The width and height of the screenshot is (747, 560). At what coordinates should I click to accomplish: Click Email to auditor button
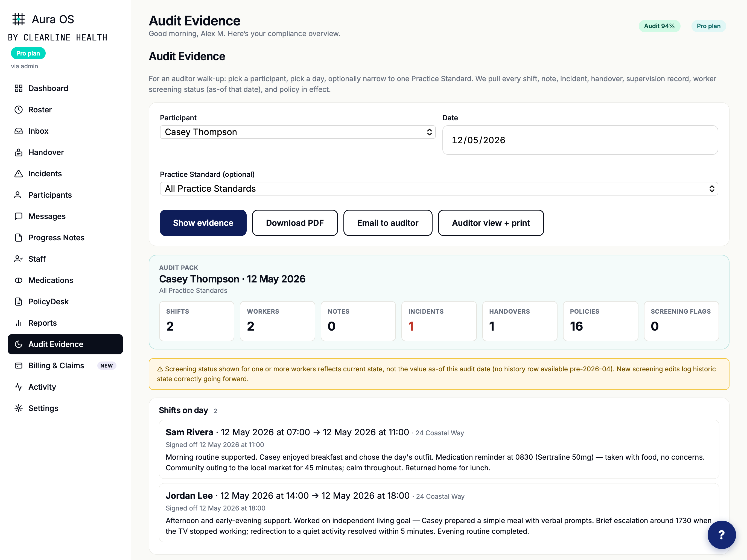click(x=388, y=223)
